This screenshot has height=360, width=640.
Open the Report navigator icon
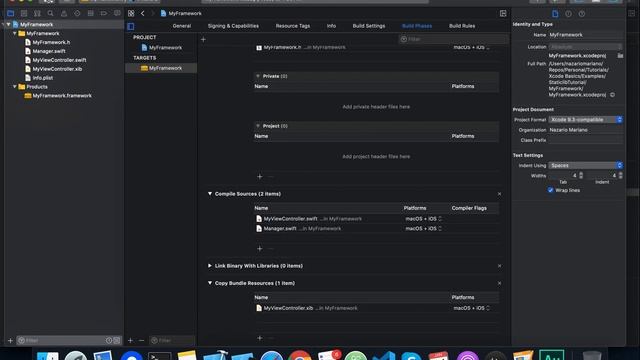(117, 13)
